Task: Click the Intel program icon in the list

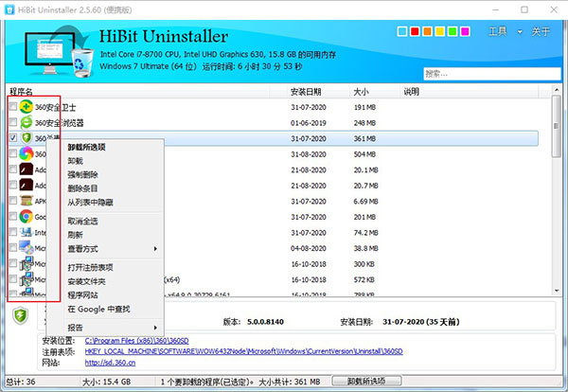Action: (27, 232)
